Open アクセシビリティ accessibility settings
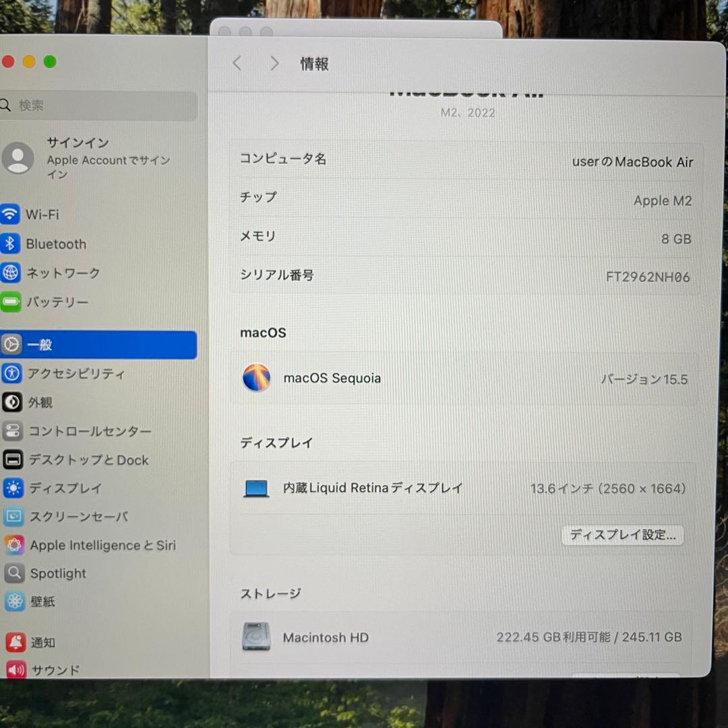 (11, 373)
